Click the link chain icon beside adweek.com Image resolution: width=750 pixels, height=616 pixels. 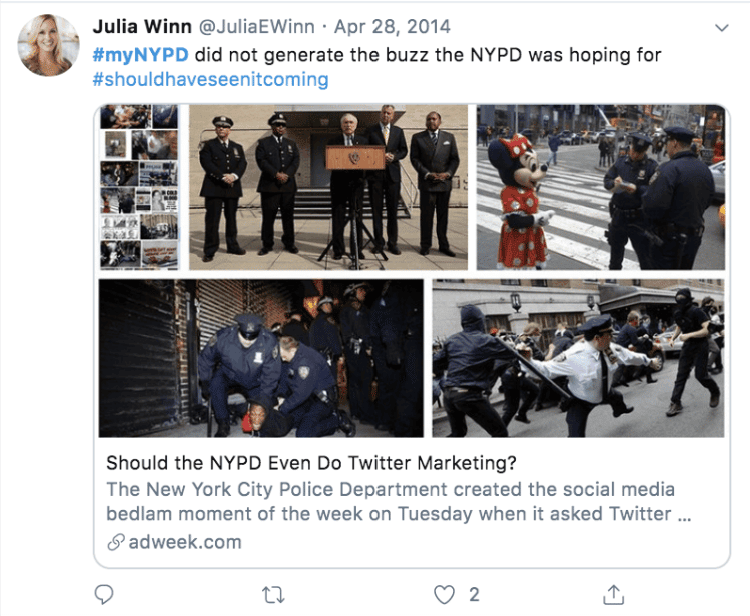pos(116,542)
